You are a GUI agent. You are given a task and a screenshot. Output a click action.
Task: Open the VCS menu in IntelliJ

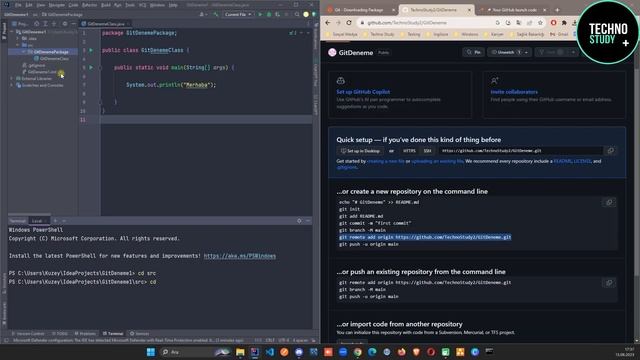[142, 5]
